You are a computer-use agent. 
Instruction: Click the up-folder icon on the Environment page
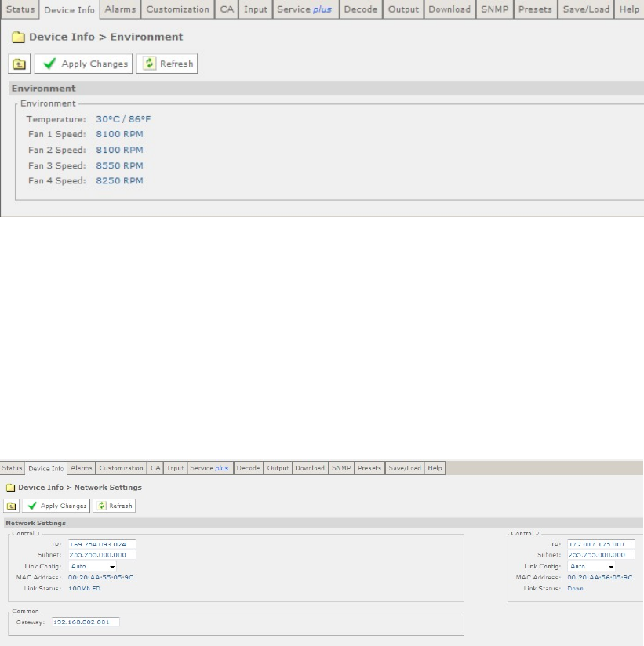(20, 64)
